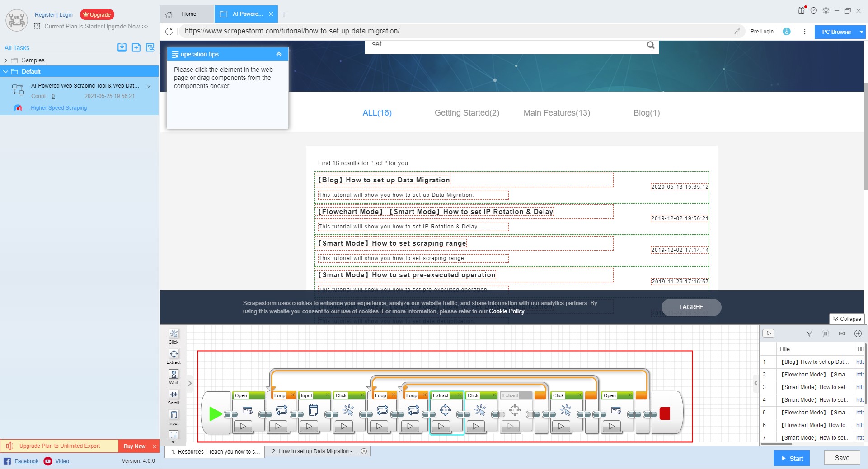The image size is (868, 469).
Task: Click the Start button
Action: pos(792,458)
